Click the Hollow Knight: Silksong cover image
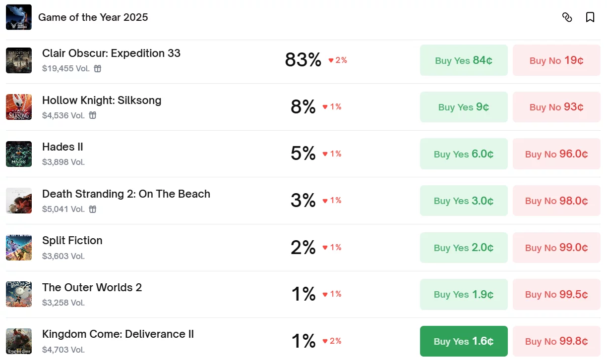The width and height of the screenshot is (607, 364). [19, 107]
